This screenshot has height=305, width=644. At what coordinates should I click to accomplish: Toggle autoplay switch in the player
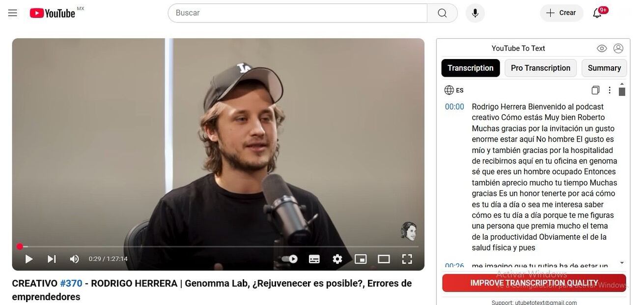coord(290,259)
